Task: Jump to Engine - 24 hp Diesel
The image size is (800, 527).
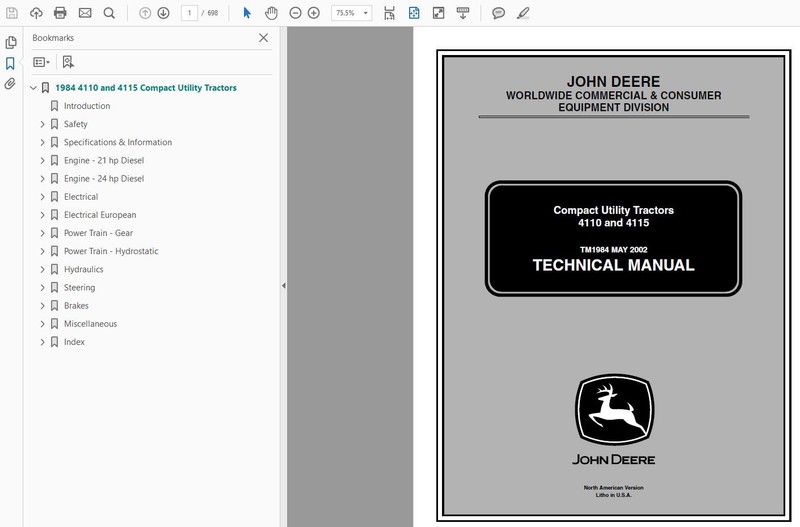Action: tap(104, 179)
